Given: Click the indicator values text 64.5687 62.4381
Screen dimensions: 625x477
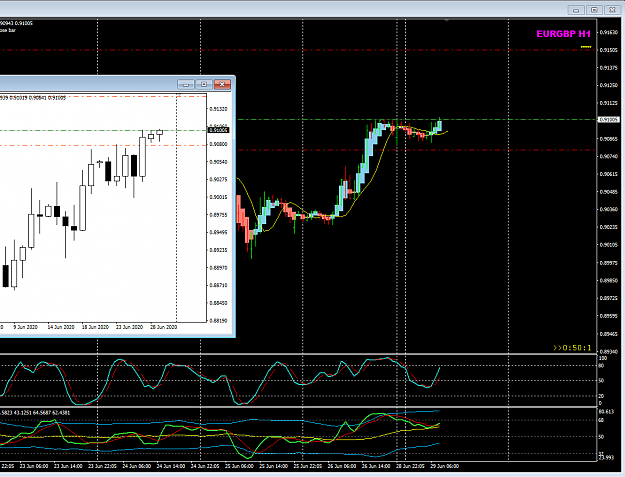Looking at the screenshot, I should click(51, 412).
